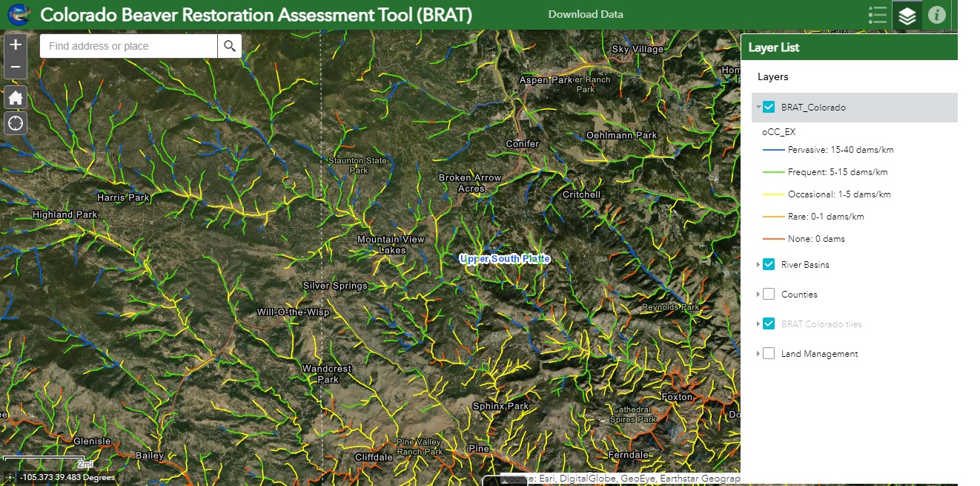The width and height of the screenshot is (980, 486).
Task: Open the About info icon
Action: (x=937, y=15)
